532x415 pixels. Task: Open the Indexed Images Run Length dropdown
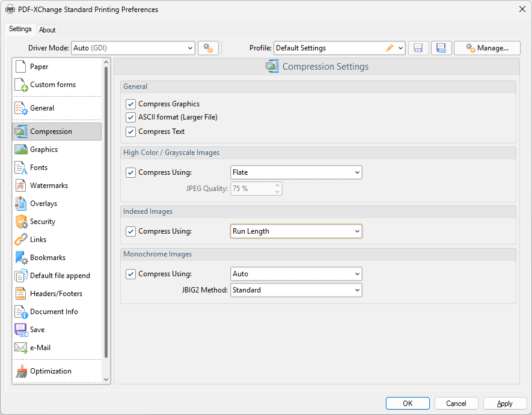296,231
